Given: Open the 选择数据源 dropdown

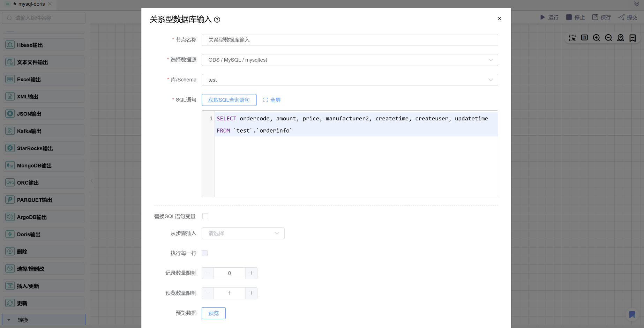Looking at the screenshot, I should pyautogui.click(x=350, y=60).
